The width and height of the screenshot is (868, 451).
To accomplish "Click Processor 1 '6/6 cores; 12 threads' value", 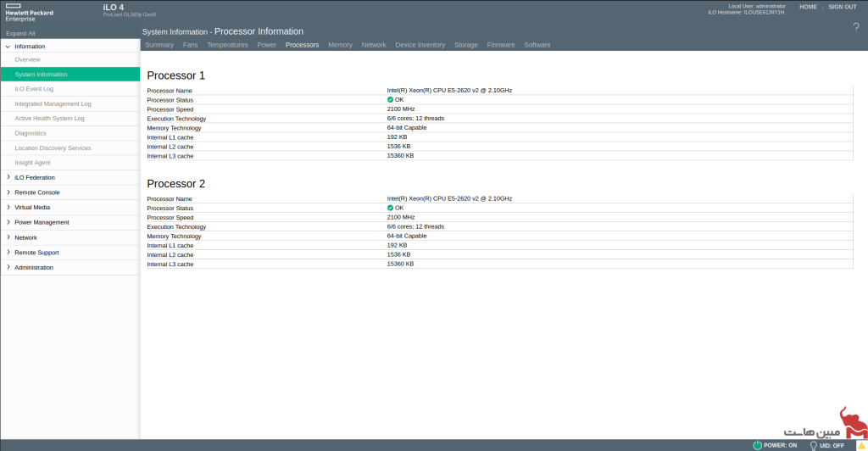I will point(415,119).
